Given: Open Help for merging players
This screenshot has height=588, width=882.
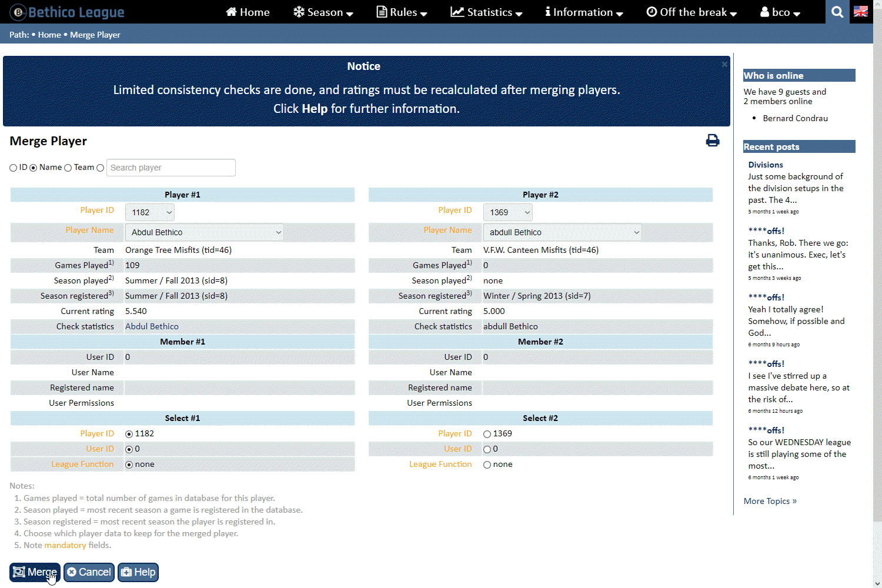Looking at the screenshot, I should pyautogui.click(x=138, y=572).
